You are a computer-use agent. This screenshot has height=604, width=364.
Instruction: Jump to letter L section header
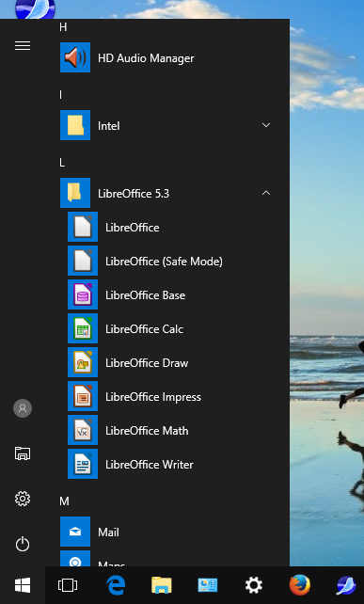[62, 163]
